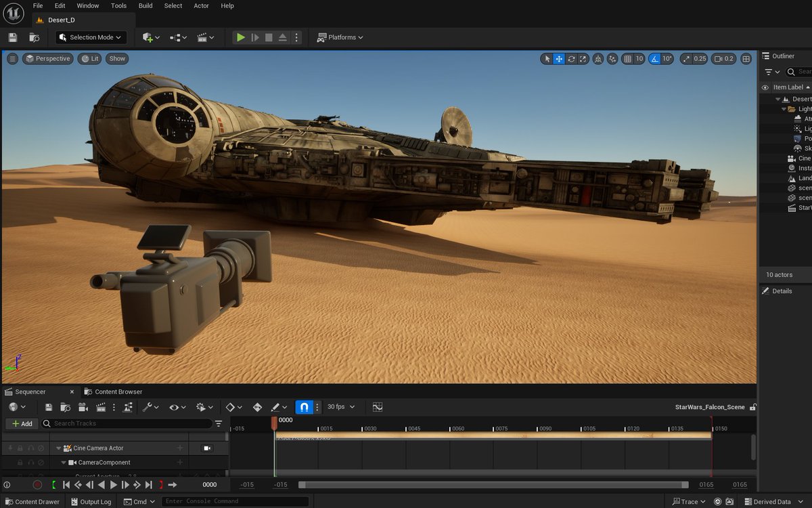Jump to sequence start
The image size is (812, 508).
[x=66, y=485]
